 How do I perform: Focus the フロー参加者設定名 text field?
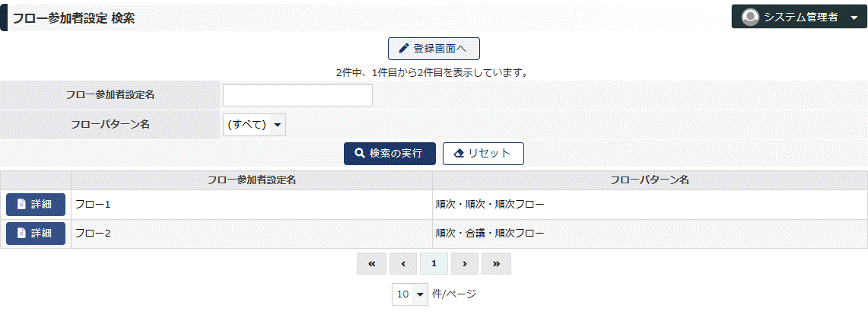coord(297,95)
